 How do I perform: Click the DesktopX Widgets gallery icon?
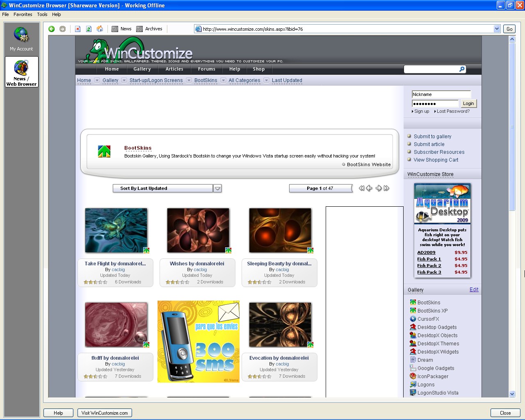pos(413,352)
